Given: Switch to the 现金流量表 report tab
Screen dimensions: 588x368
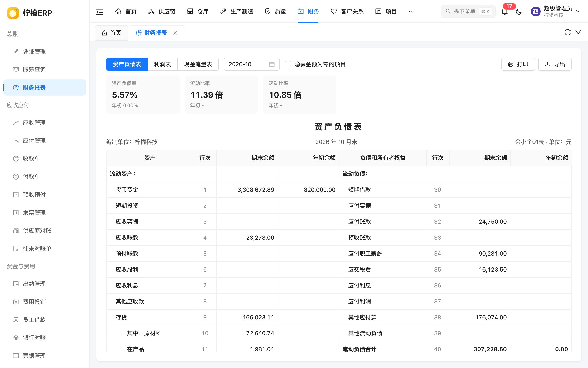Looking at the screenshot, I should click(x=198, y=64).
